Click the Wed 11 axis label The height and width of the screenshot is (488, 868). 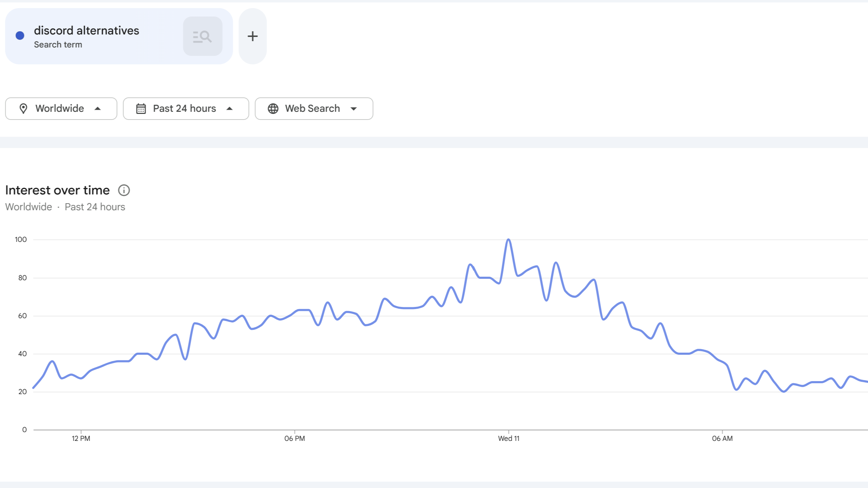(508, 438)
